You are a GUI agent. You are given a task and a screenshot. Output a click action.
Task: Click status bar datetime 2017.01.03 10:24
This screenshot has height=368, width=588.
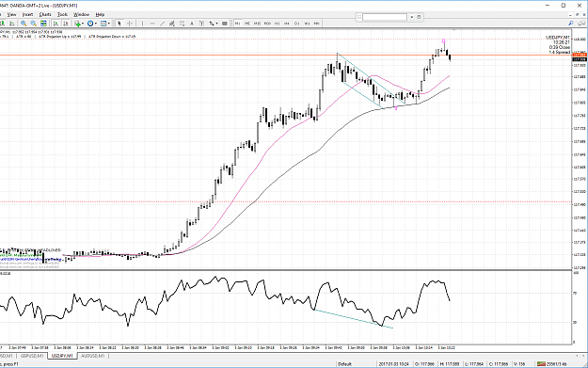[x=394, y=364]
